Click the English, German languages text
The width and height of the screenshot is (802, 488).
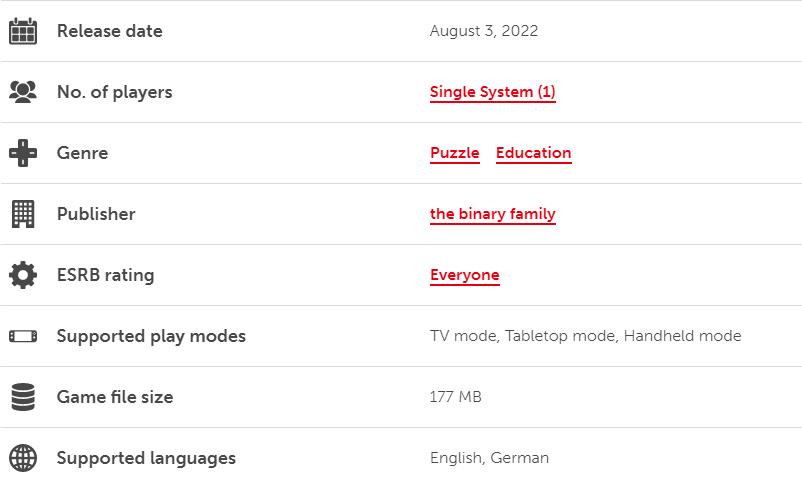tap(489, 458)
